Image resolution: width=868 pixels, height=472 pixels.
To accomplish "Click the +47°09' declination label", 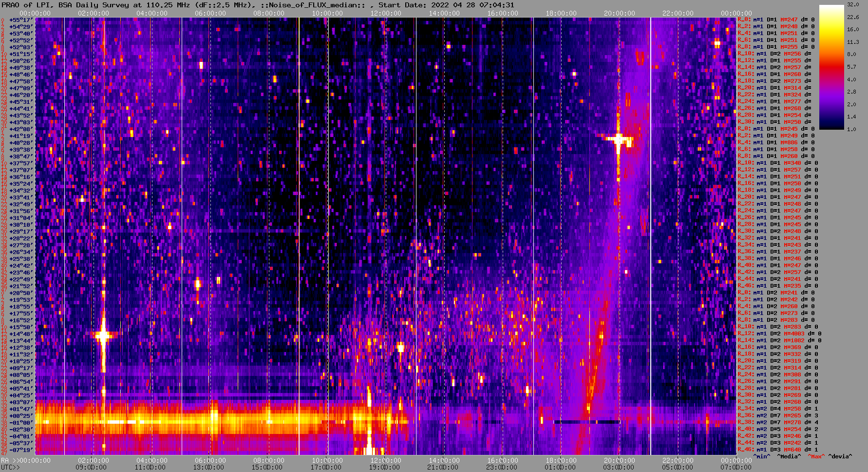I will [21, 88].
